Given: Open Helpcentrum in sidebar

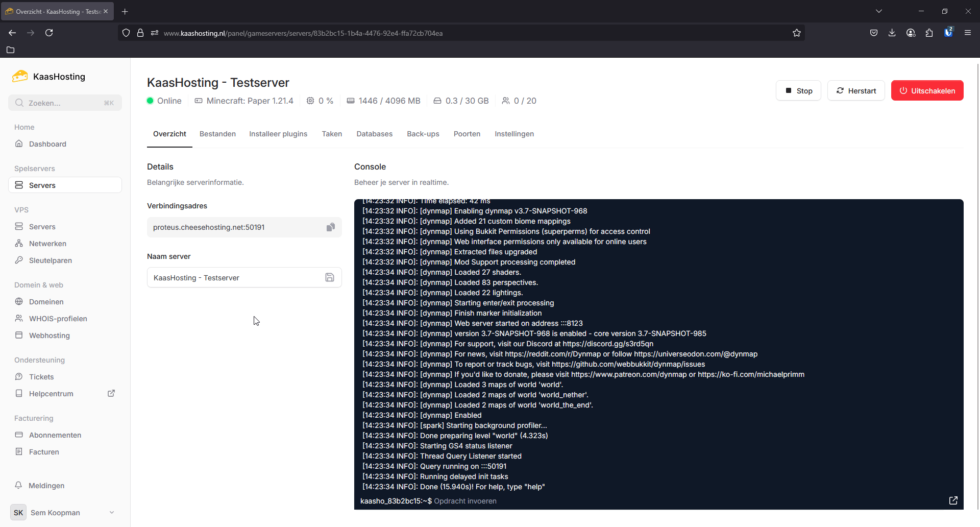Looking at the screenshot, I should 51,394.
